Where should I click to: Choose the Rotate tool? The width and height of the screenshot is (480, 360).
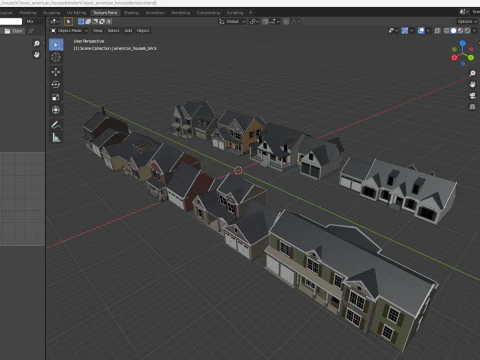point(56,85)
